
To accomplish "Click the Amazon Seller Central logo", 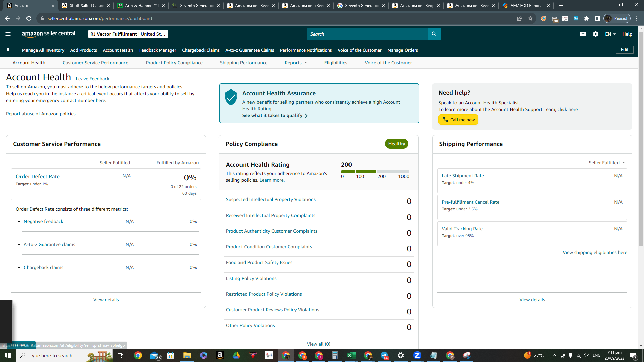I will point(49,34).
